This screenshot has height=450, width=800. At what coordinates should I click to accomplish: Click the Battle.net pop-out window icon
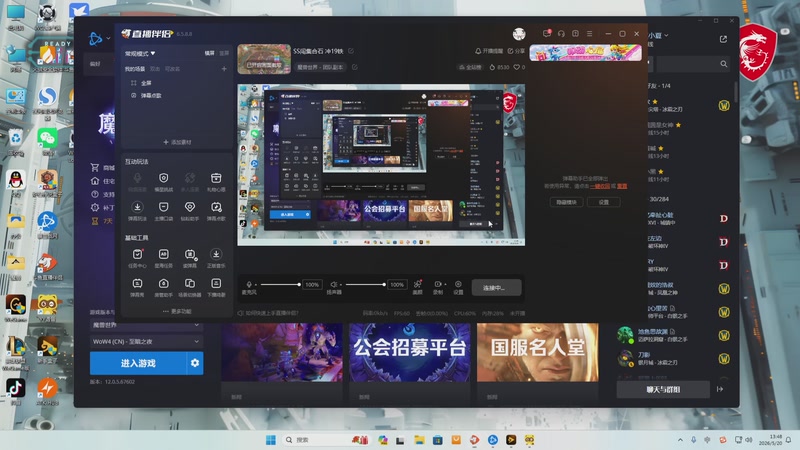pyautogui.click(x=723, y=39)
